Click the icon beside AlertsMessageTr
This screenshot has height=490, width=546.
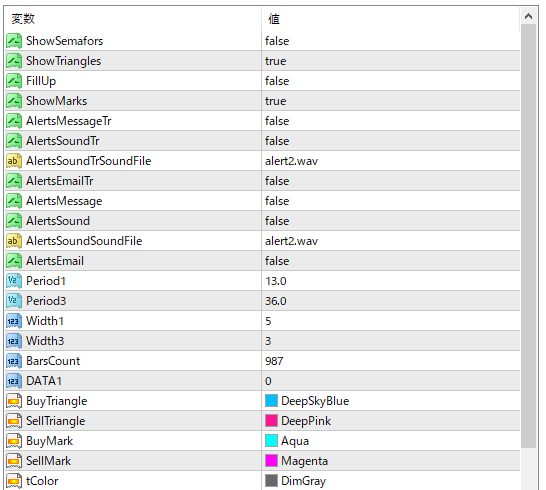point(14,121)
